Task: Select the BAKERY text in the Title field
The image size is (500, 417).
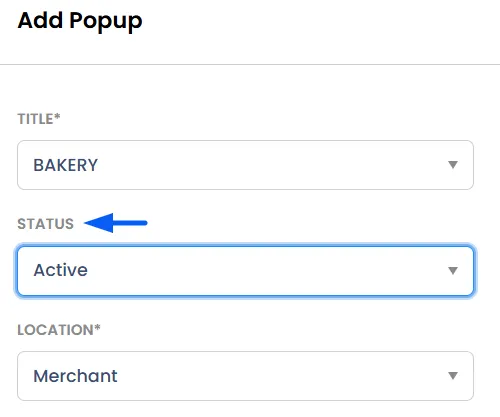Action: click(x=66, y=165)
